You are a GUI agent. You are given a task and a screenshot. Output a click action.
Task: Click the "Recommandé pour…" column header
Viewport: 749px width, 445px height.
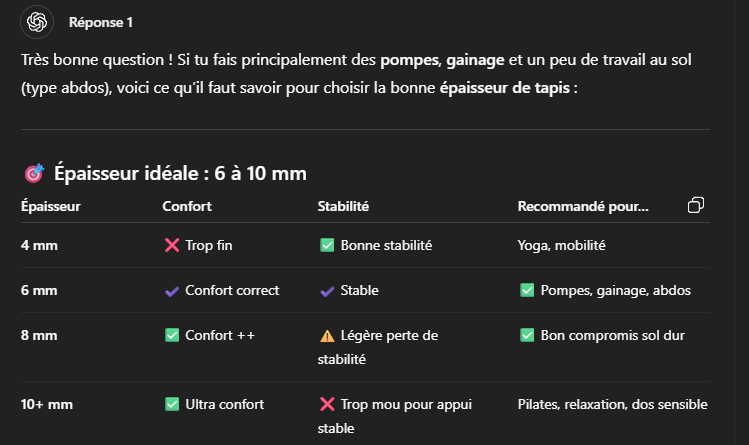[582, 207]
